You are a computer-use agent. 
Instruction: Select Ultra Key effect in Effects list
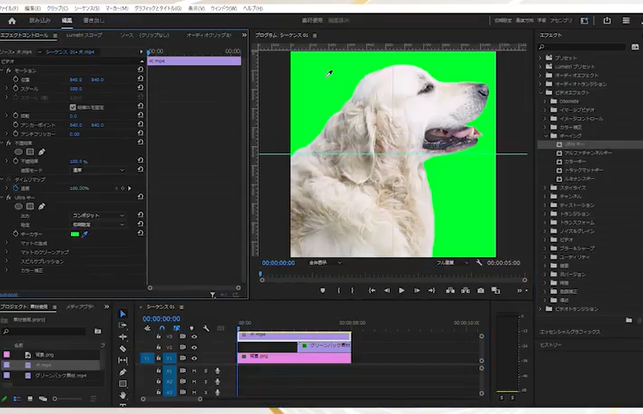572,144
